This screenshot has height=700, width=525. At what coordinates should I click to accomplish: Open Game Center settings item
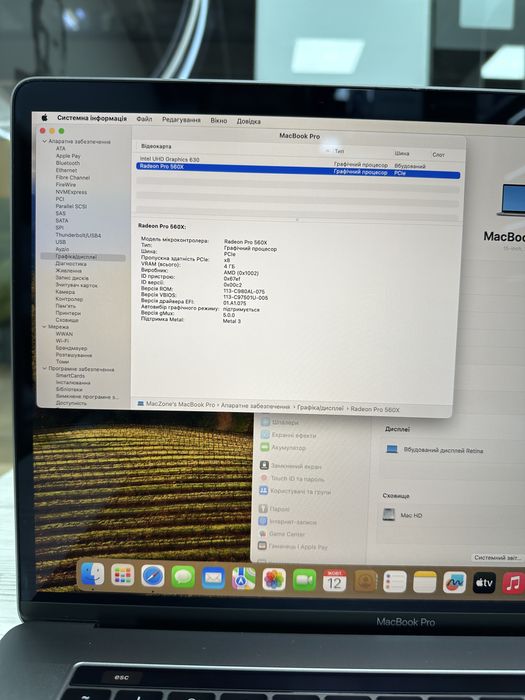click(282, 533)
